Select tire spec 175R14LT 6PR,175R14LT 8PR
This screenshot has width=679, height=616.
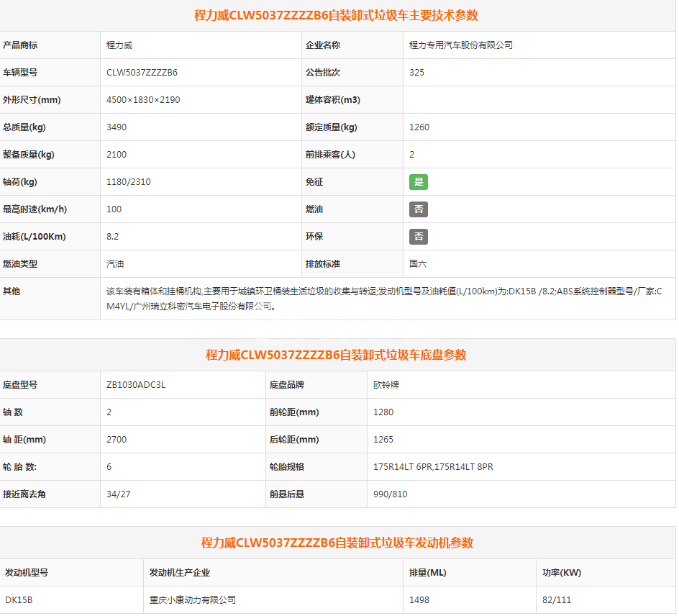click(433, 466)
